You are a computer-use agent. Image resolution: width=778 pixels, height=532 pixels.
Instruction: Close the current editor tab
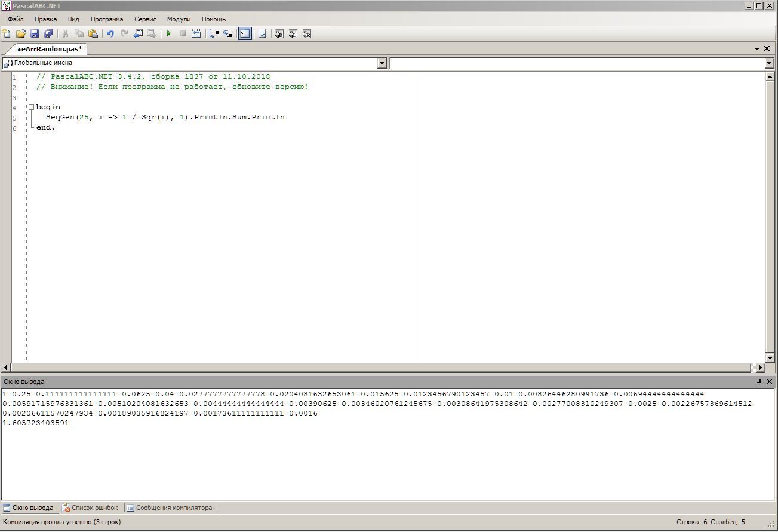point(767,48)
